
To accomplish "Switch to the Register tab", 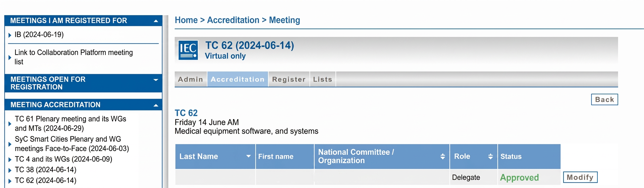I will click(x=289, y=79).
